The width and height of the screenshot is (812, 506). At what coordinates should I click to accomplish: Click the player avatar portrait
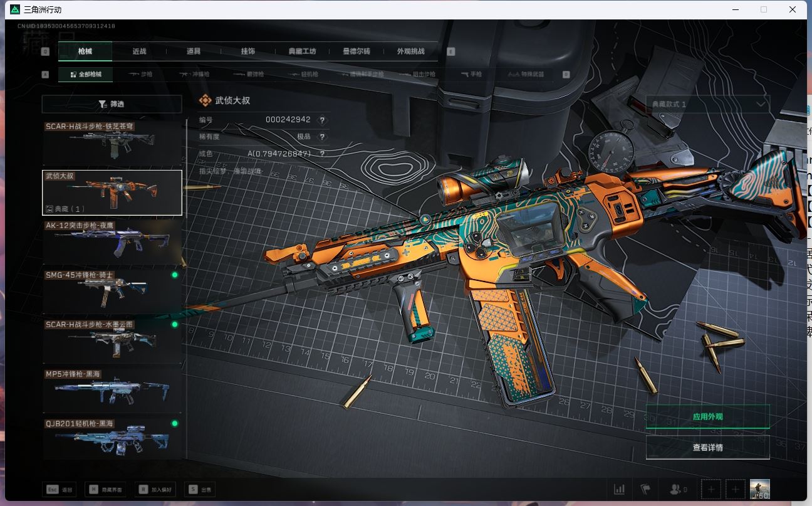(x=759, y=489)
